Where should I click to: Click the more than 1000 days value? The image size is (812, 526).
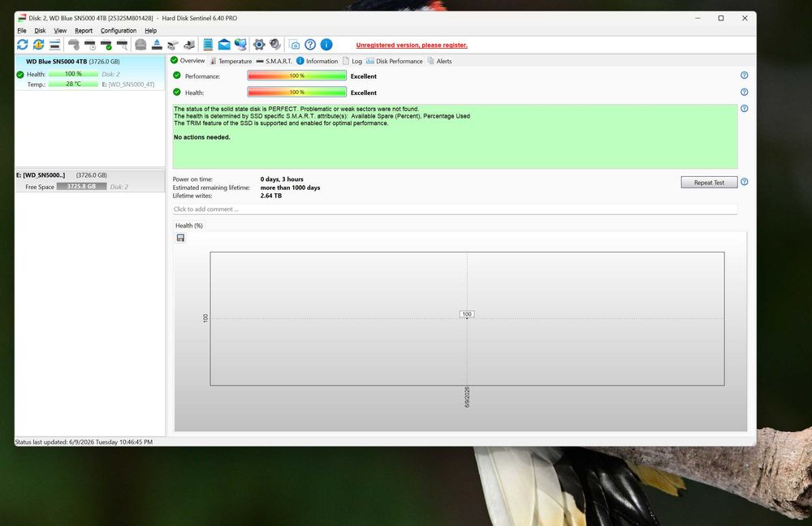290,188
